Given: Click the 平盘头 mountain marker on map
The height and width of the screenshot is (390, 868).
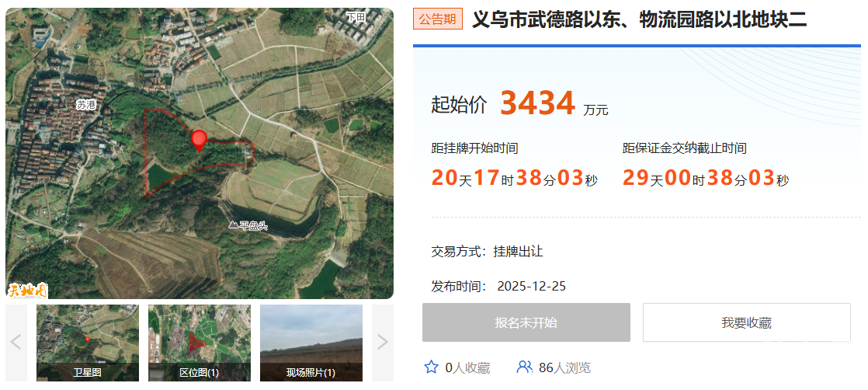Looking at the screenshot, I should [x=248, y=225].
